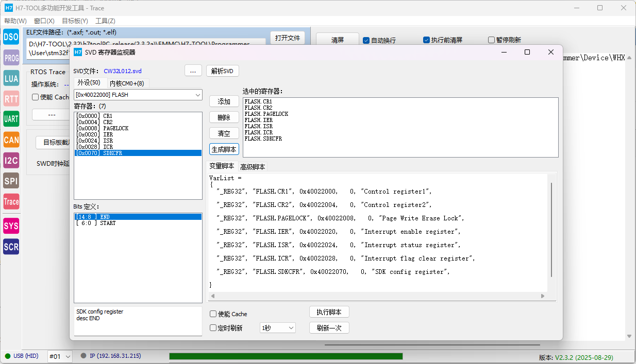The height and width of the screenshot is (364, 636).
Task: Select the [0x0070] SDKCFR register row
Action: coord(138,153)
